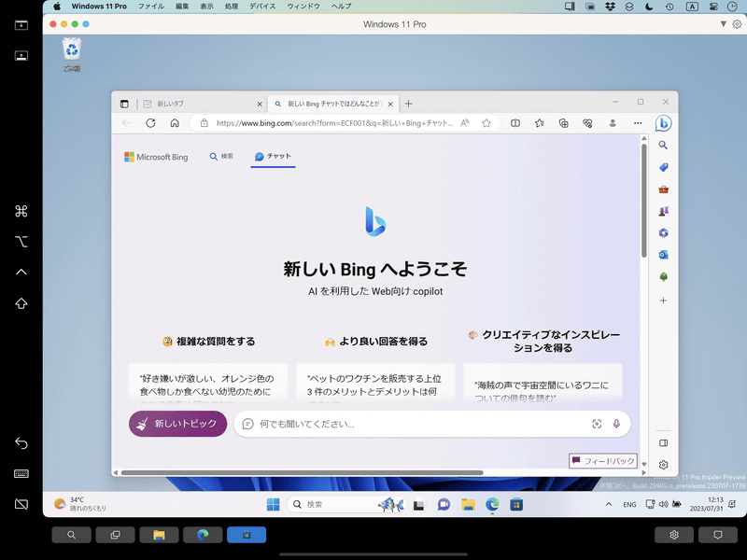Refresh the Bing page
The width and height of the screenshot is (747, 560).
click(x=150, y=123)
